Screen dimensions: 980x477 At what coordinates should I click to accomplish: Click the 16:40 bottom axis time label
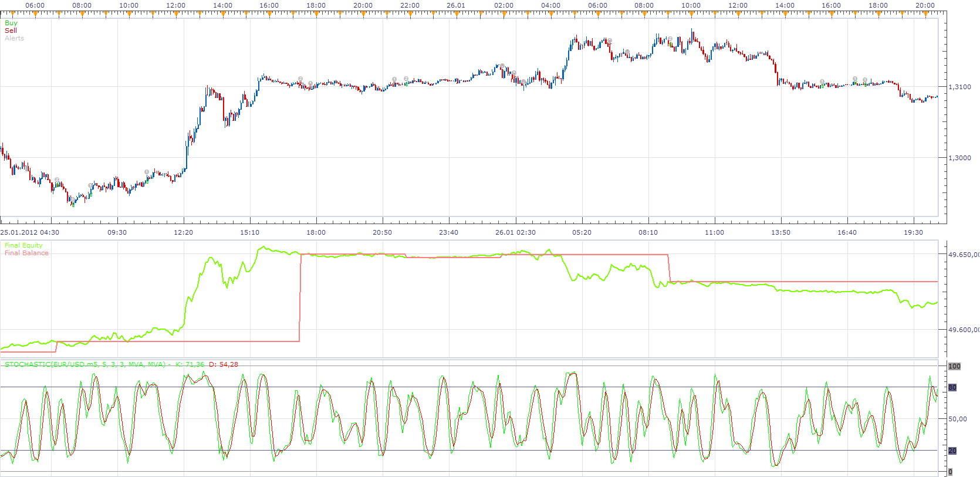pos(847,232)
